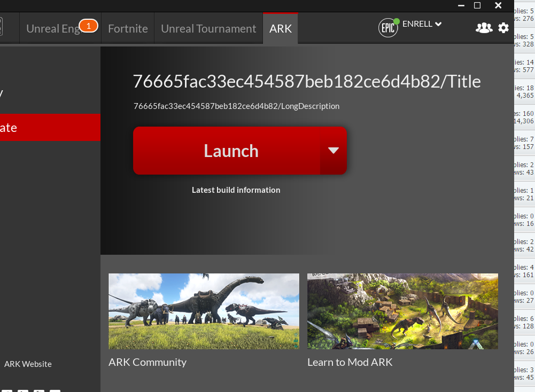Image resolution: width=535 pixels, height=392 pixels.
Task: Minimize the launcher window
Action: (461, 5)
